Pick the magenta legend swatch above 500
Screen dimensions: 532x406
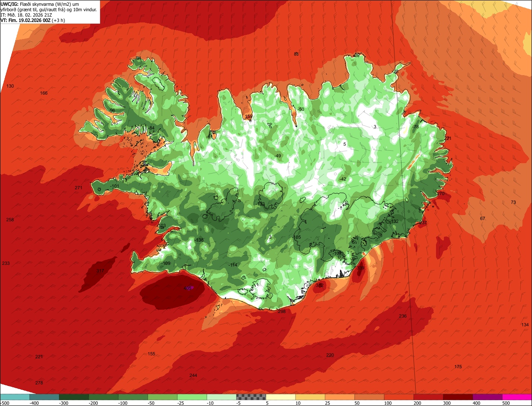(x=517, y=397)
